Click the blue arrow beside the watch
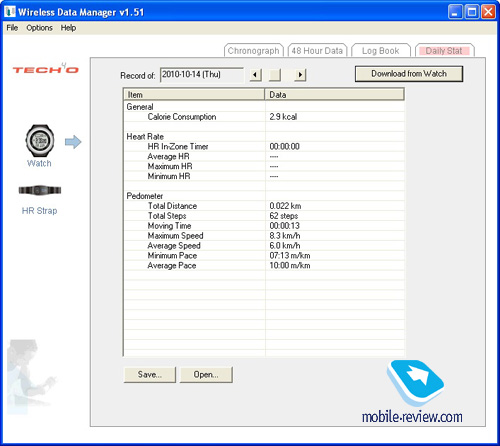The image size is (500, 446). click(73, 142)
